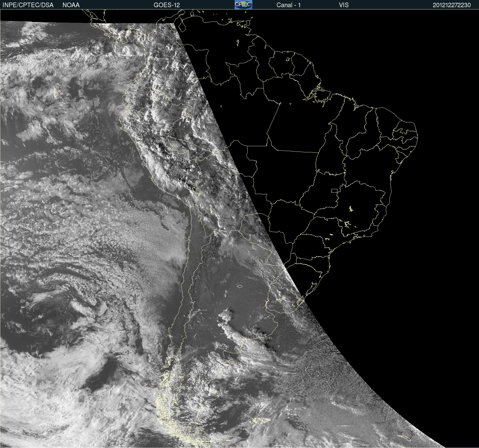Viewport: 479px width, 448px height.
Task: Click the NOAA label in the header
Action: [x=71, y=5]
